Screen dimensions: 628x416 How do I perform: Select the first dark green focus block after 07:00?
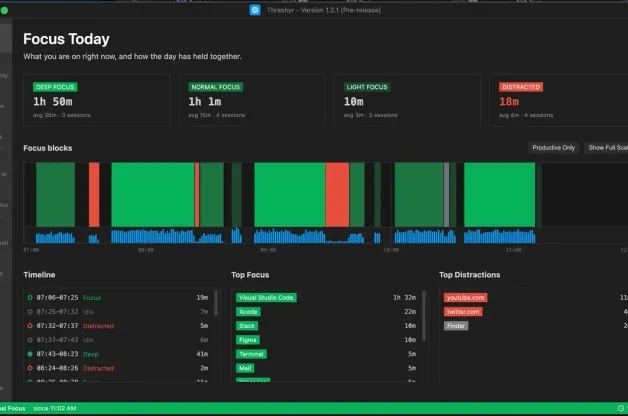[55, 195]
